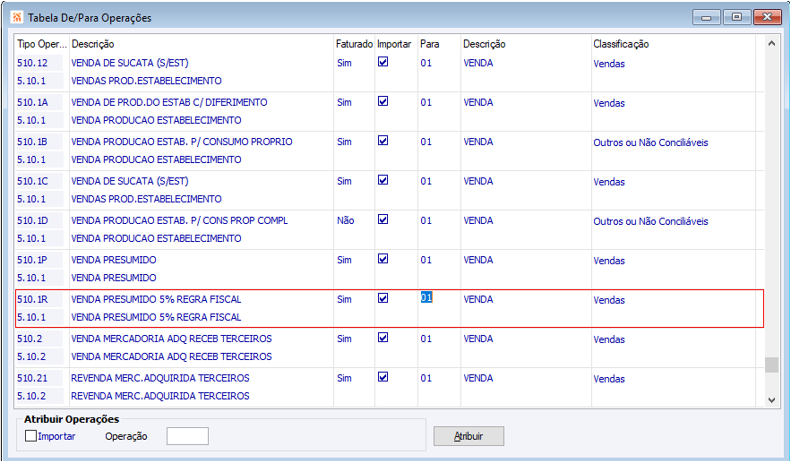Click Não in Faturado for 510.1D
This screenshot has width=790, height=461.
click(346, 220)
